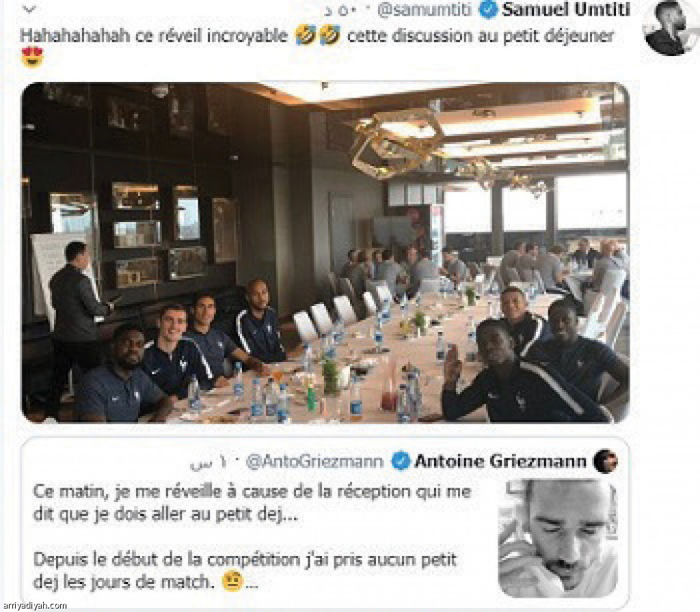Image resolution: width=700 pixels, height=612 pixels.
Task: Click the arriyadiyah.com watermark link
Action: (35, 605)
